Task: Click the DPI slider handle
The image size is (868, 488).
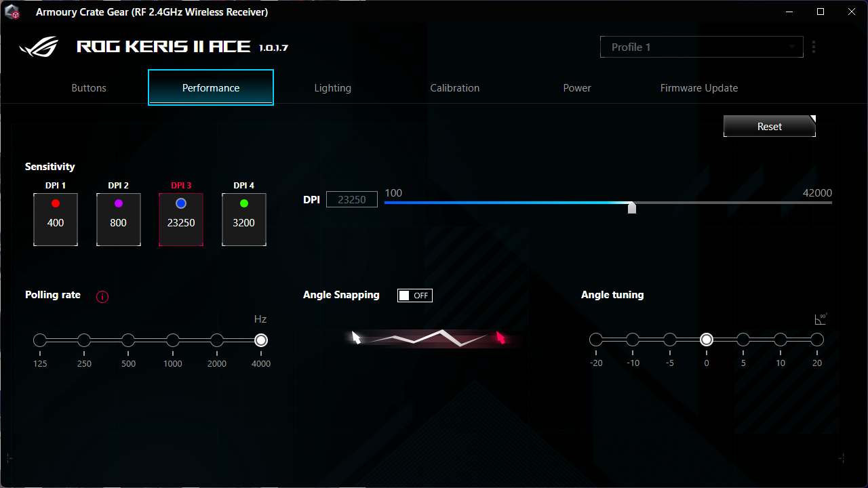Action: [632, 207]
